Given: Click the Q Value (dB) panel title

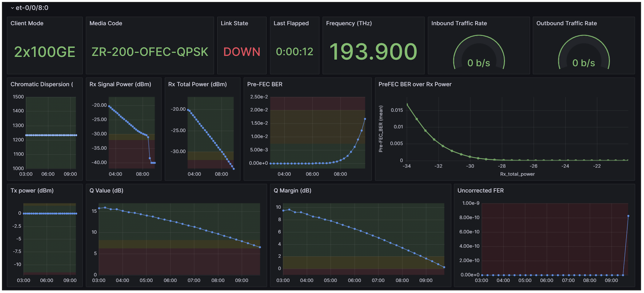Looking at the screenshot, I should [106, 191].
